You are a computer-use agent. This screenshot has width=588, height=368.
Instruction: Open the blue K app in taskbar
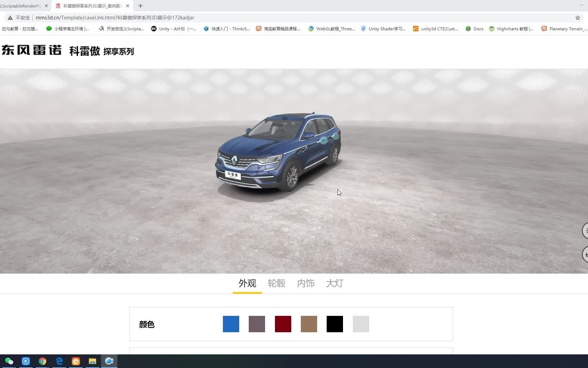tap(26, 361)
